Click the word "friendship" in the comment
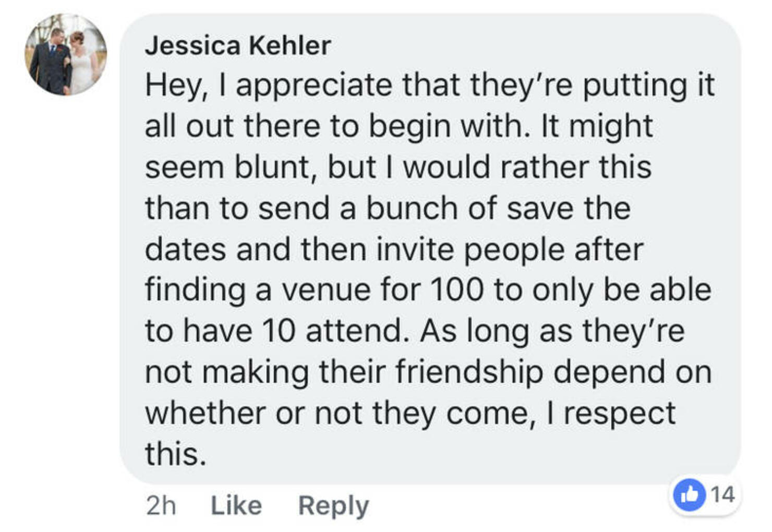This screenshot has width=772, height=532. click(x=469, y=373)
